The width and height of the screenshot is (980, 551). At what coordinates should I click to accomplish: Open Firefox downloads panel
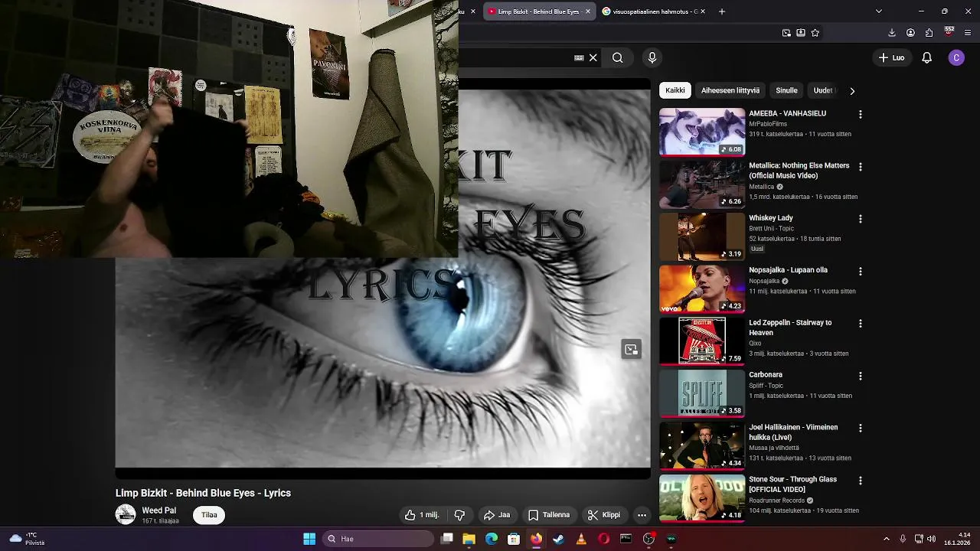pyautogui.click(x=892, y=33)
